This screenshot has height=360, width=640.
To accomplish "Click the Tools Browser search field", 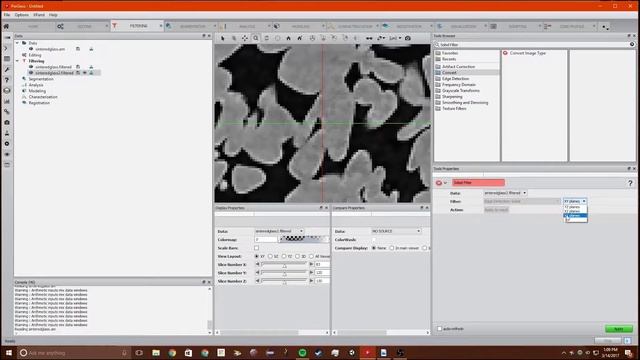I will point(533,44).
